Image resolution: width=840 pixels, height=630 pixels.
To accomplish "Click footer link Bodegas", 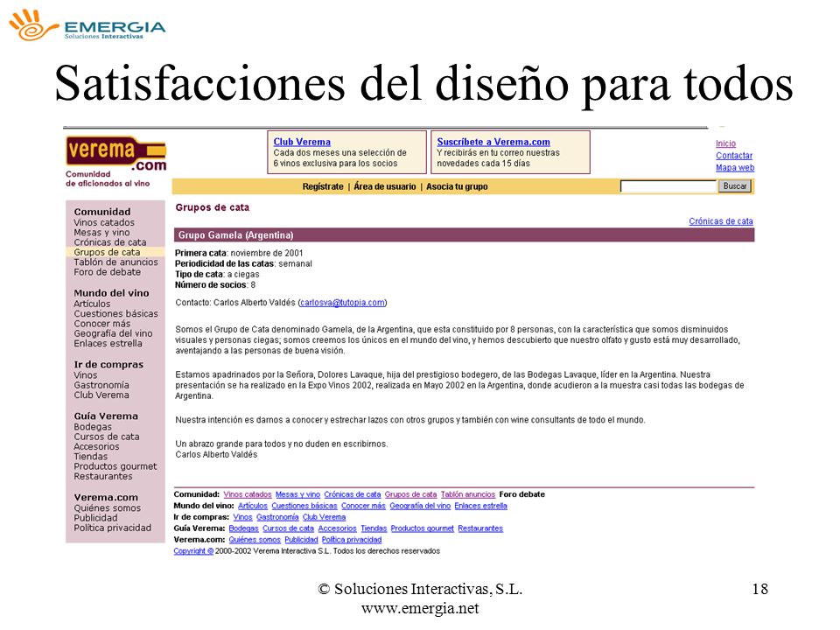I will click(244, 528).
